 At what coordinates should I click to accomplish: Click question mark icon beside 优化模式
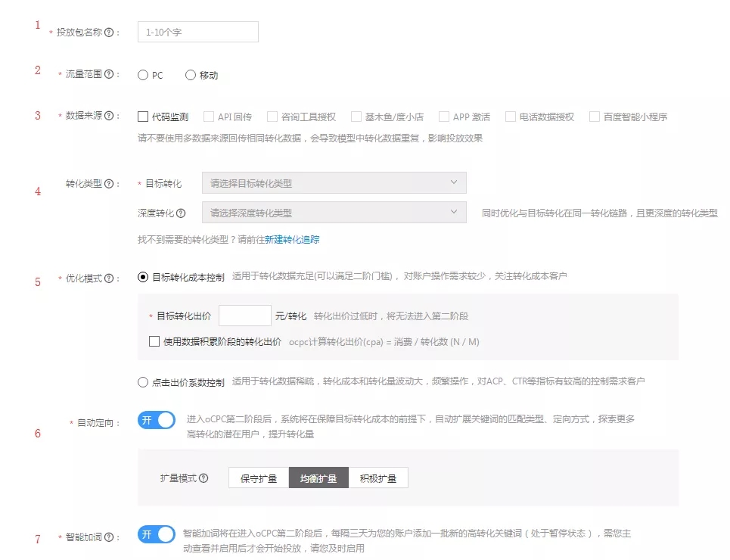pyautogui.click(x=109, y=278)
